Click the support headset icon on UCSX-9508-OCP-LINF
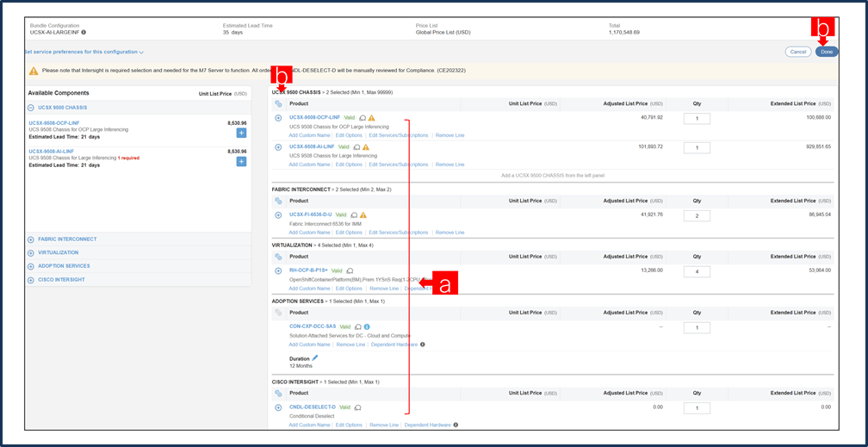This screenshot has height=447, width=868. tap(362, 117)
